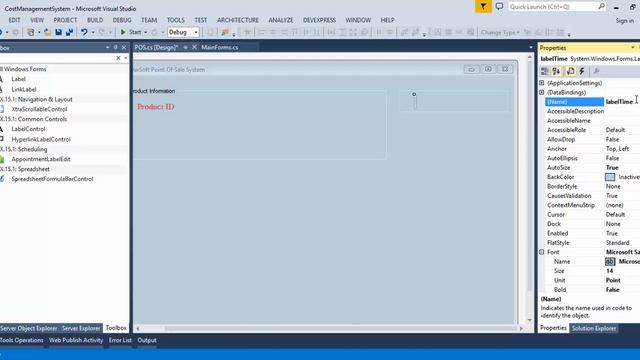Open the BUILD menu
This screenshot has height=360, width=640.
[95, 20]
